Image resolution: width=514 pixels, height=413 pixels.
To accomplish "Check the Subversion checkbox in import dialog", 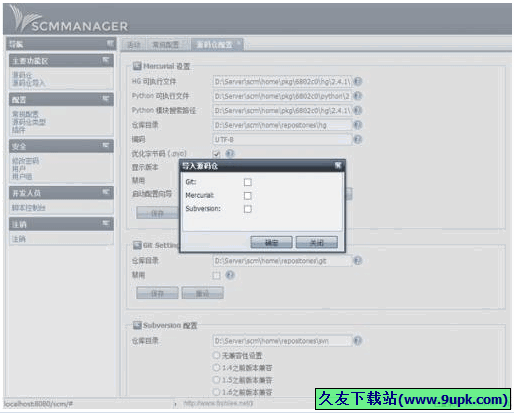I will pos(248,209).
